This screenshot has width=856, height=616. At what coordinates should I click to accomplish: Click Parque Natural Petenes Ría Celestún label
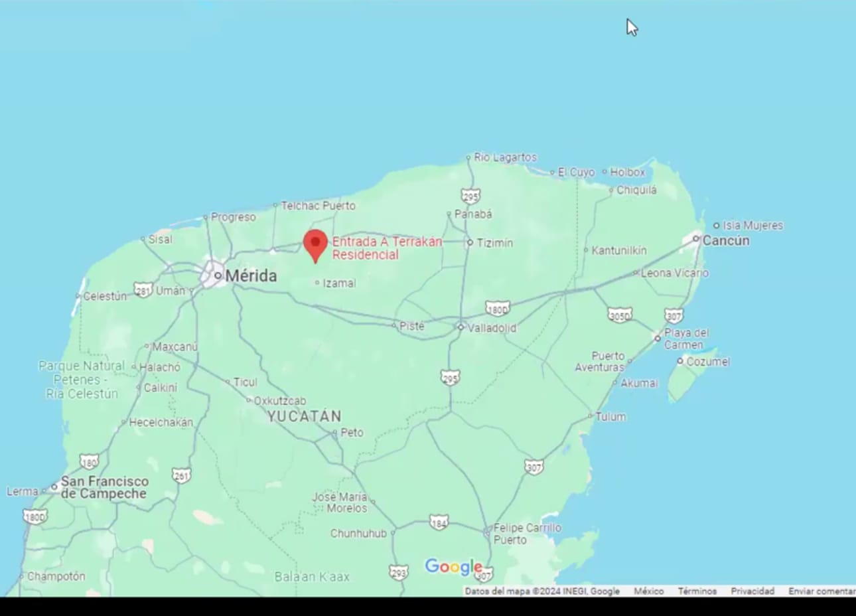(x=82, y=380)
